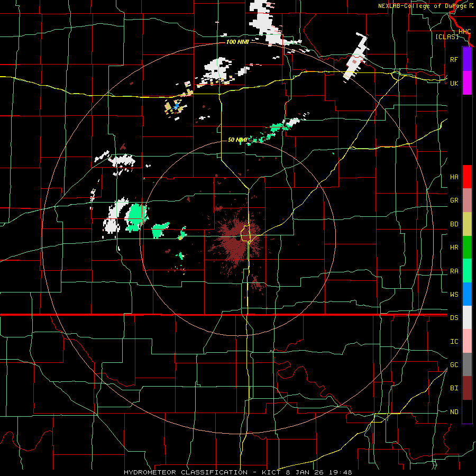The width and height of the screenshot is (476, 476).
Task: Click the 19:48 timestamp
Action: 342,472
